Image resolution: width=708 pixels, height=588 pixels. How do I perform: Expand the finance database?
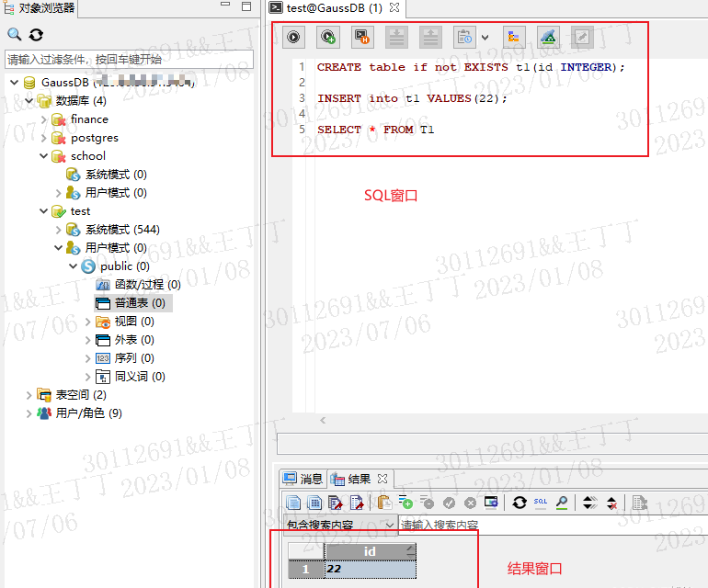44,119
